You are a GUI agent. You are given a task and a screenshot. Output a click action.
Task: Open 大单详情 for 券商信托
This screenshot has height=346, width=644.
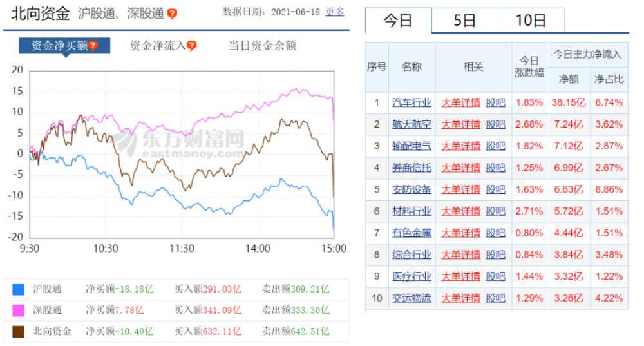[x=461, y=168]
